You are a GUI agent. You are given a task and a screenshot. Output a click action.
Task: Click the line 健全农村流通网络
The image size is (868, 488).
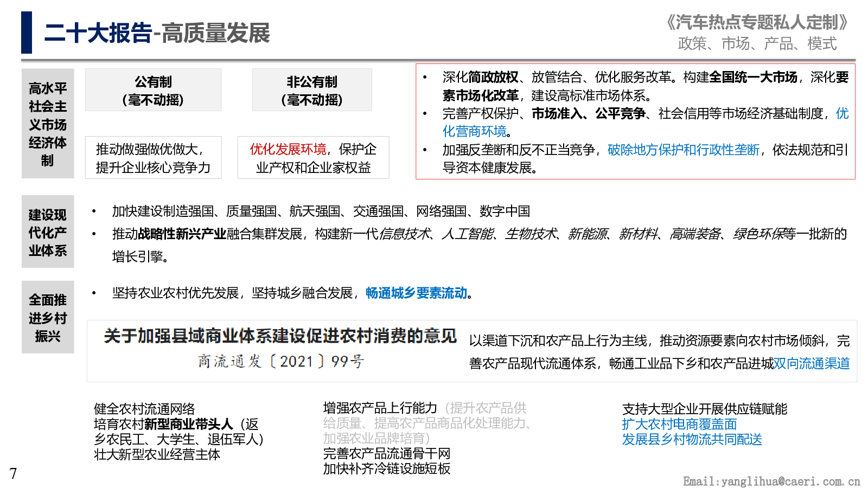144,408
